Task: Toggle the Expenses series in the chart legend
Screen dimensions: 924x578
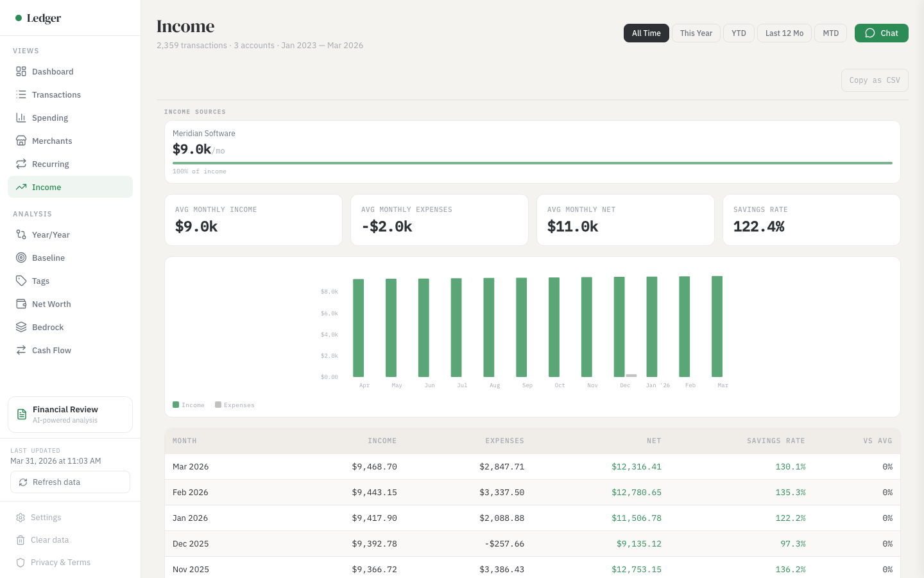Action: click(x=235, y=405)
